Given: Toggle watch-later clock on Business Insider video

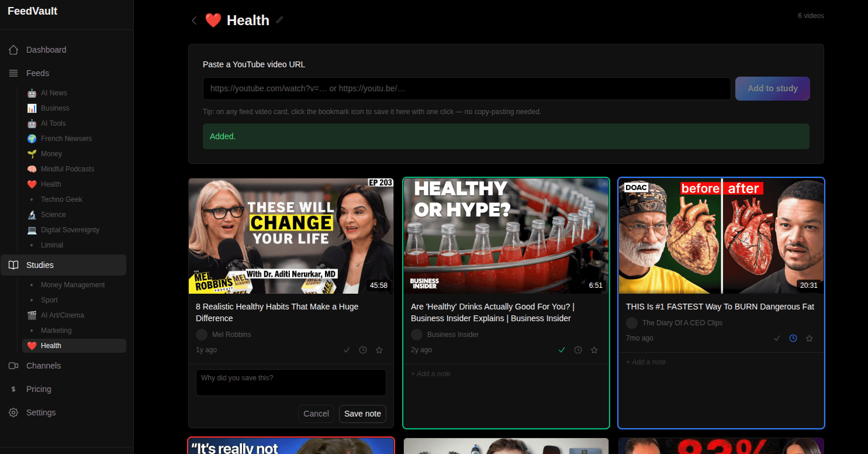Looking at the screenshot, I should (578, 350).
